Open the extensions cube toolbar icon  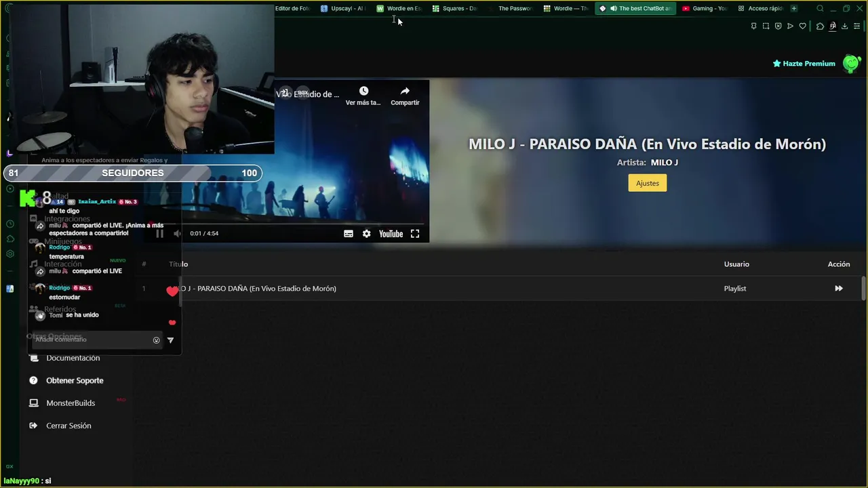[x=820, y=26]
